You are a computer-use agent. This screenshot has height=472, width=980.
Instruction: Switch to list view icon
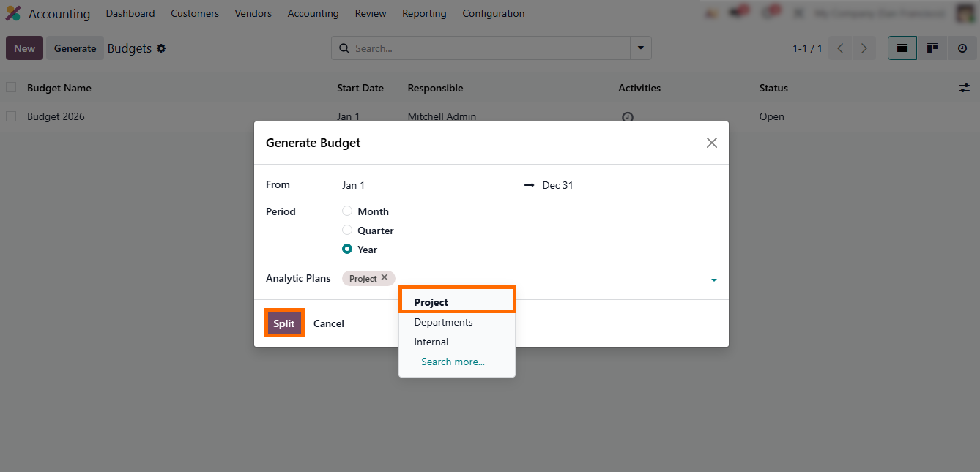pos(902,48)
